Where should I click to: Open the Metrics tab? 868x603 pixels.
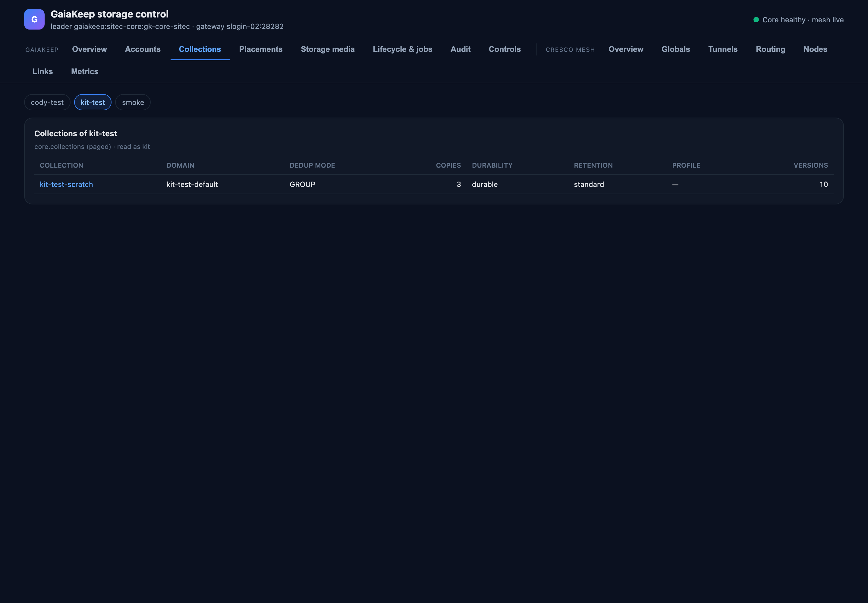click(85, 71)
